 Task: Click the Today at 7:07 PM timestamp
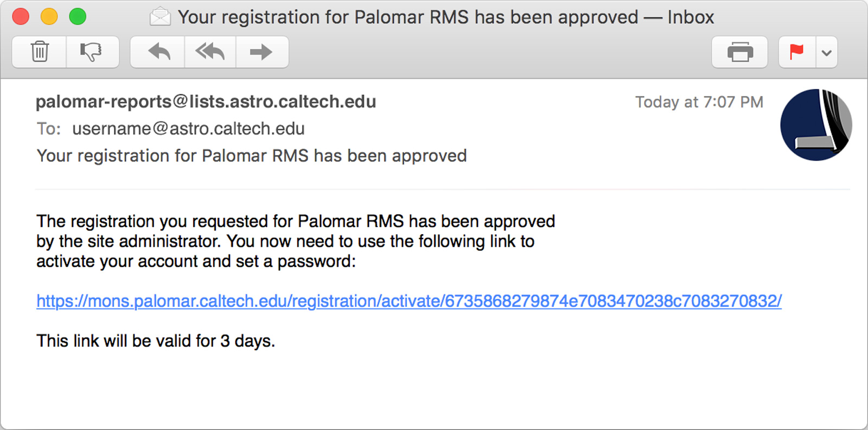(699, 102)
